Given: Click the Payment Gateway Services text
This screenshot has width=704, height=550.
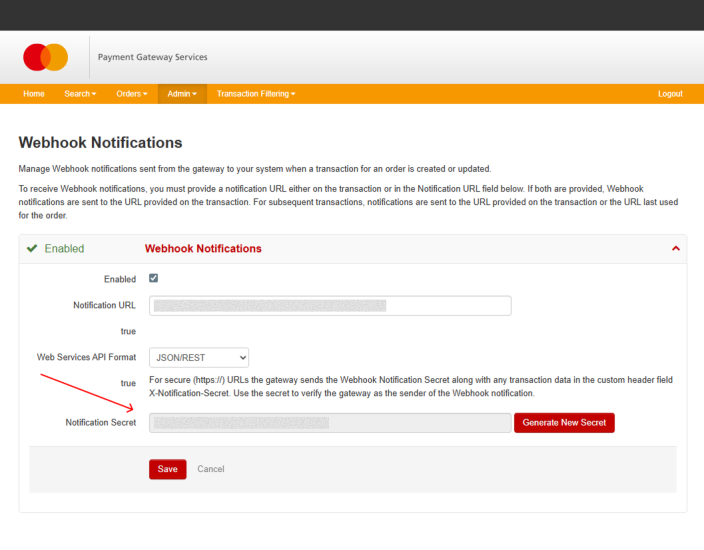Looking at the screenshot, I should coord(153,57).
